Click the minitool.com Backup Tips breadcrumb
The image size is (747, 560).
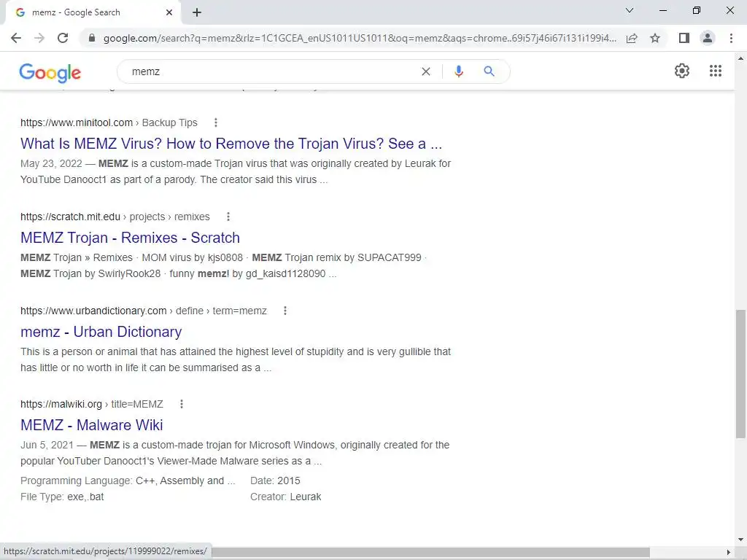point(109,122)
